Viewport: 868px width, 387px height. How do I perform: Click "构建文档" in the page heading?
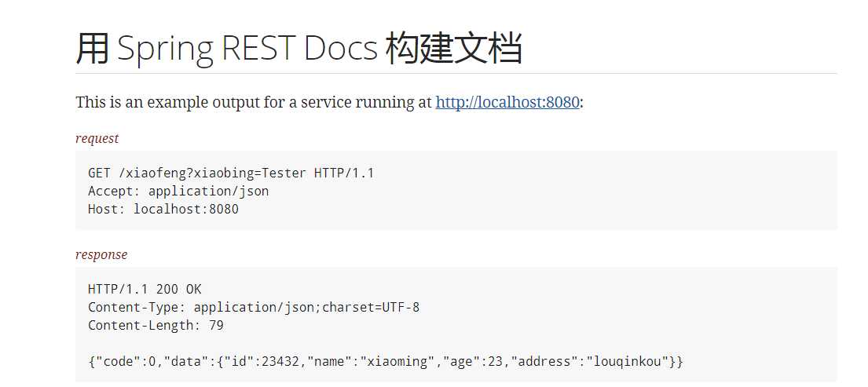pos(453,48)
